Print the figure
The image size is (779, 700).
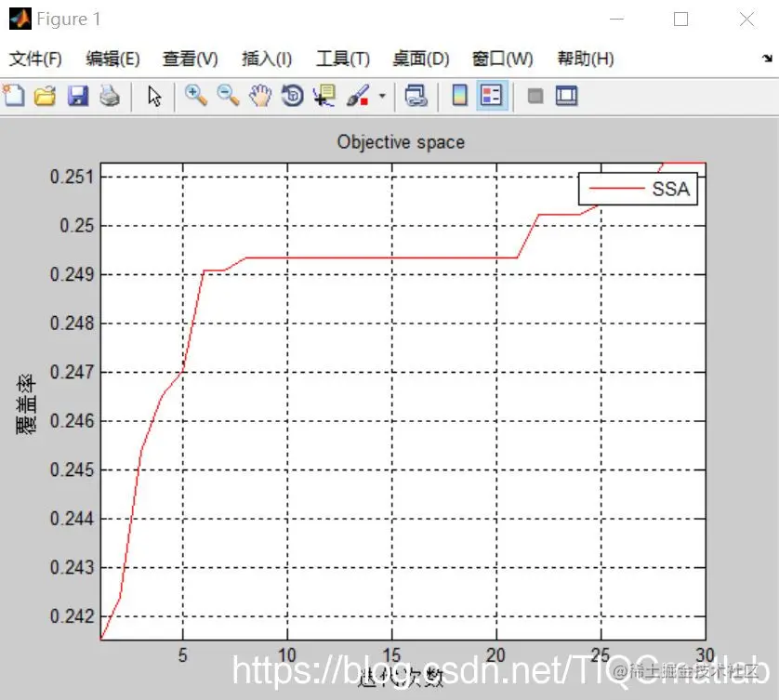click(109, 95)
